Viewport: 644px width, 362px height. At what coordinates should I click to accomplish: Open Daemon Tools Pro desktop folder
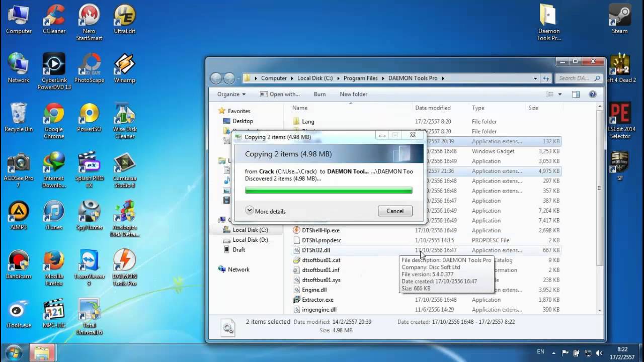548,23
